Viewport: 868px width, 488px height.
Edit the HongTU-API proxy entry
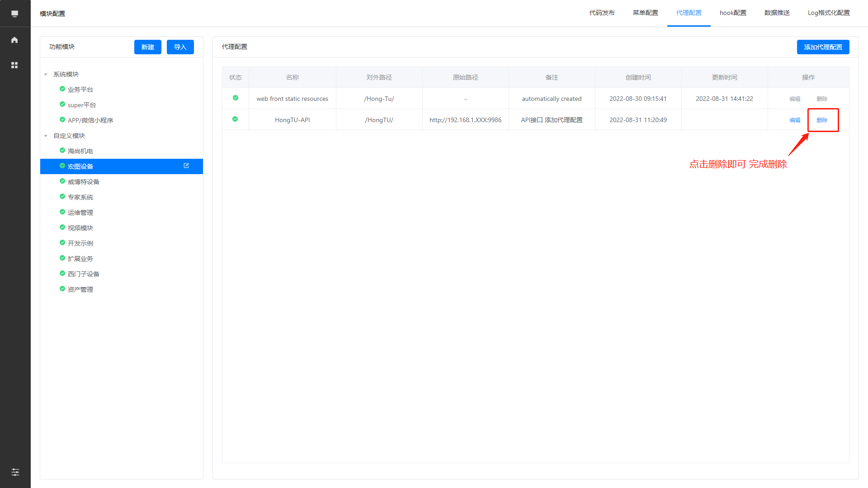(x=795, y=120)
